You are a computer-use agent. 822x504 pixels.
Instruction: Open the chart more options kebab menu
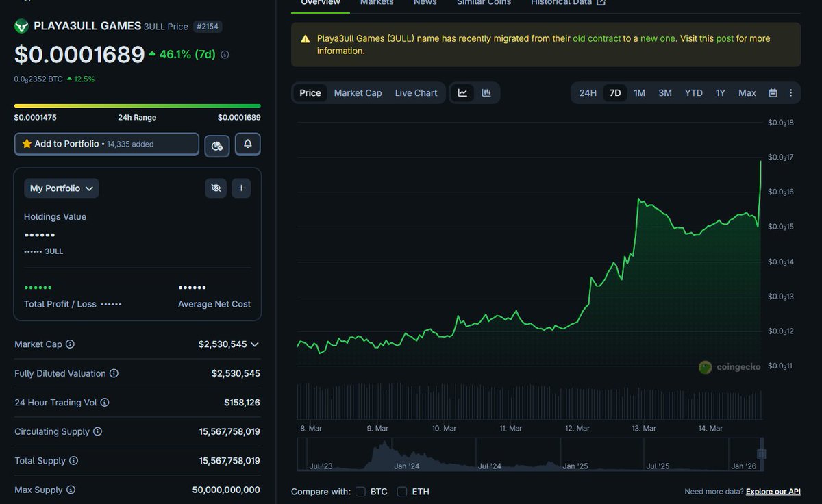coord(790,93)
